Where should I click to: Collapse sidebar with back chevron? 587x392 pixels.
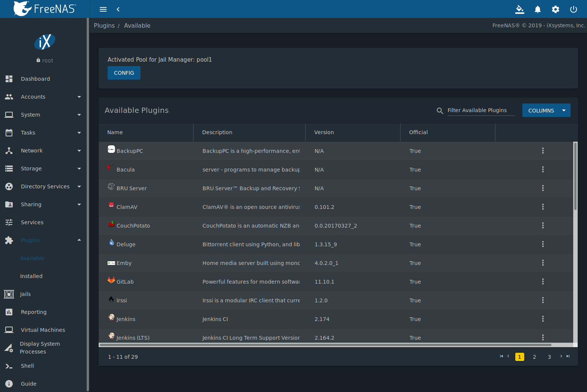tap(118, 9)
